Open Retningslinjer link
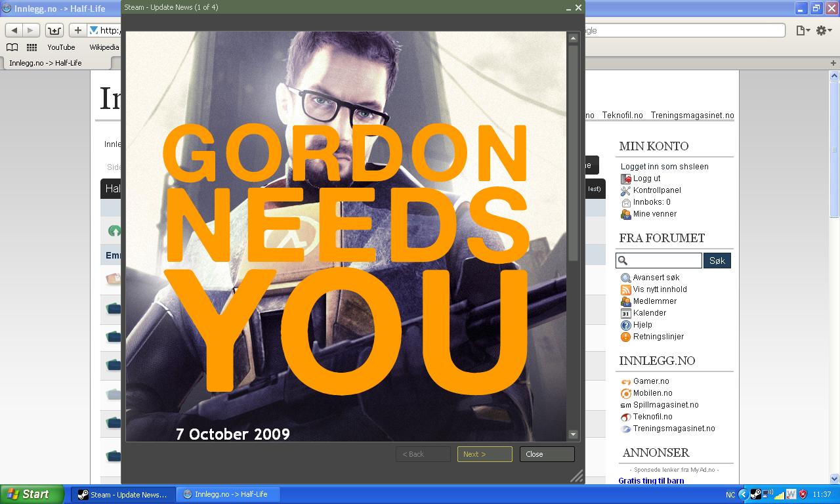Image resolution: width=840 pixels, height=504 pixels. [658, 337]
